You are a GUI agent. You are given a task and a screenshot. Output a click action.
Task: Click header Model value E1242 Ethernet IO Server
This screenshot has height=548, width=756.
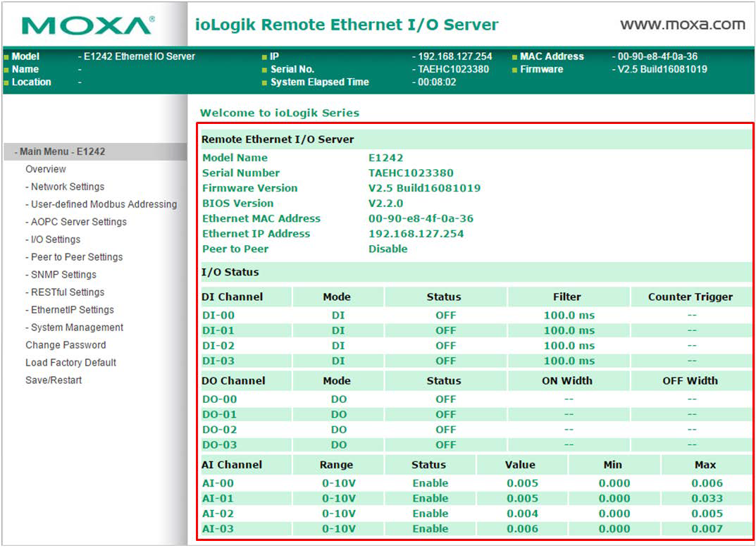(140, 56)
